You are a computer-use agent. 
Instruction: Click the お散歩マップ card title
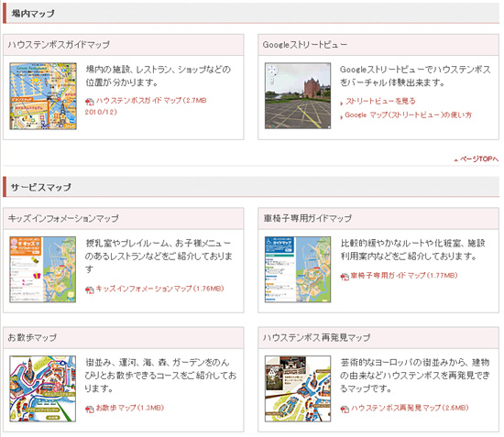coord(32,338)
